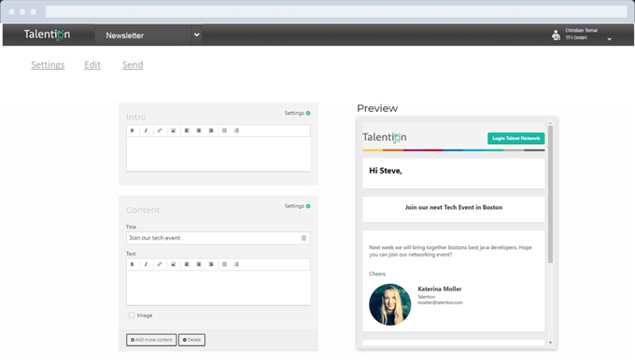Switch to the Settings tab
Screen dimensions: 635x364
point(48,64)
